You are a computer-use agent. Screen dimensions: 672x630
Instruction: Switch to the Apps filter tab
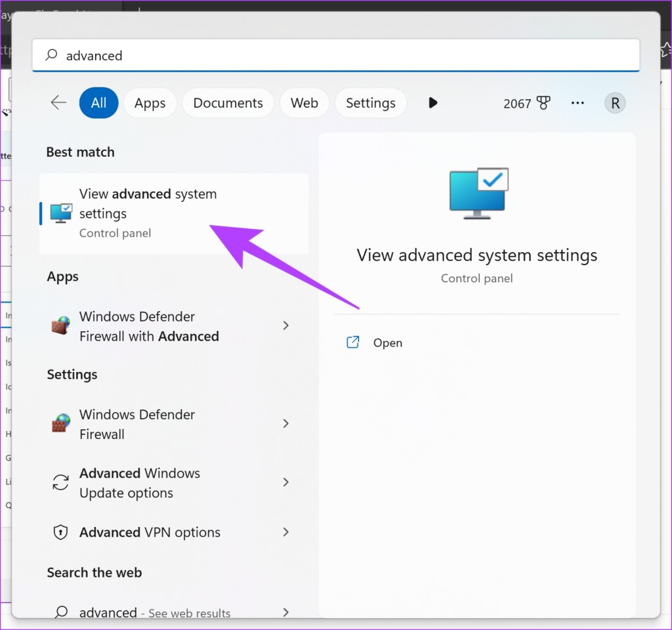click(150, 102)
